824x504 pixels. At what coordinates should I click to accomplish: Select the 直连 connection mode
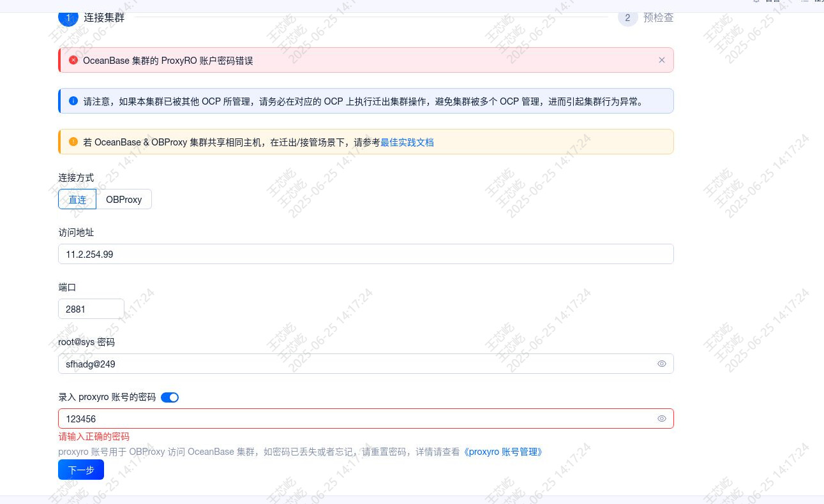[77, 199]
